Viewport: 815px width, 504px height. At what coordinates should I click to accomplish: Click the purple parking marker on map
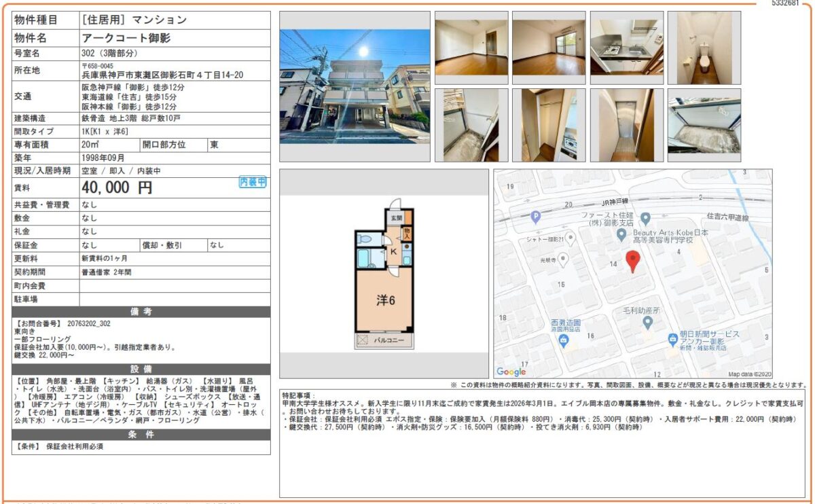tap(535, 217)
